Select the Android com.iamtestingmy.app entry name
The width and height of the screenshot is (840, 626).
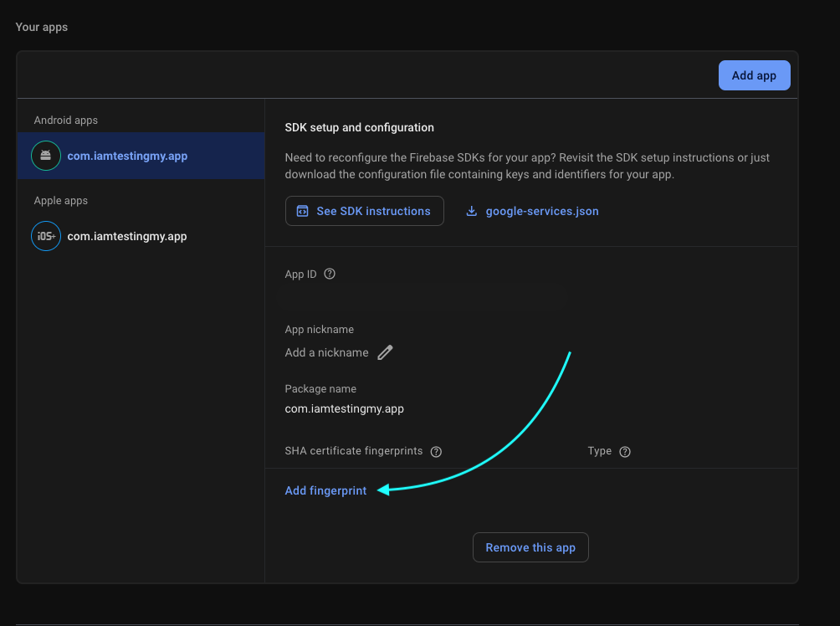pos(127,156)
